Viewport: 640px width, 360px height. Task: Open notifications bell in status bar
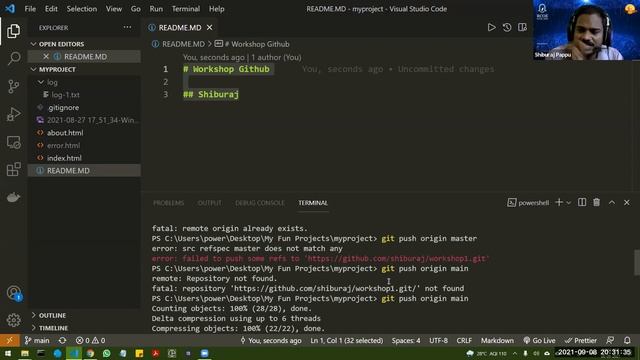click(x=627, y=340)
